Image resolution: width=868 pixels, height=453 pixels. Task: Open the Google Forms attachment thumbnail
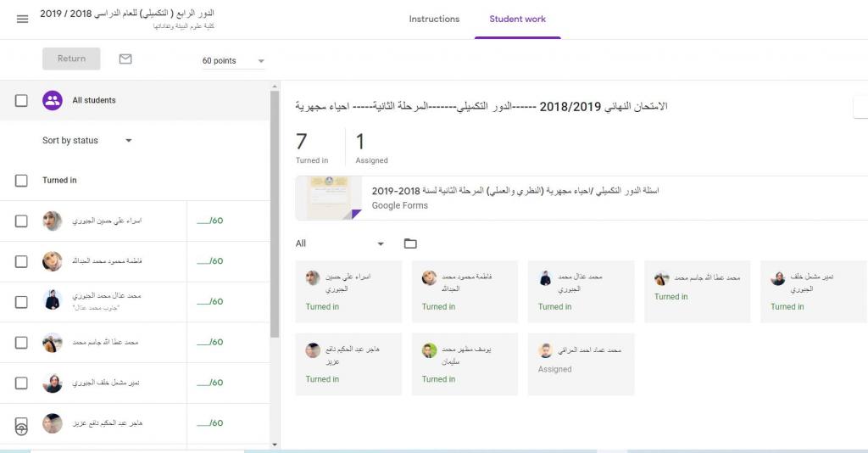[x=329, y=198]
